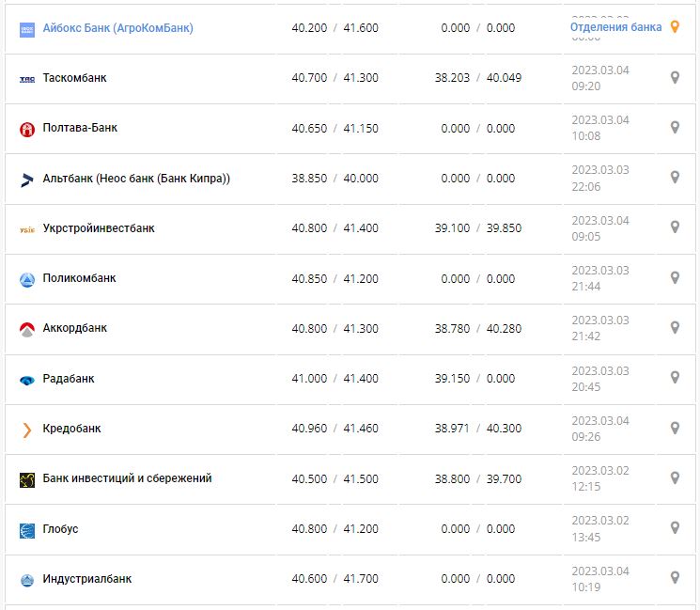Click the map pin in Альтбанк row

coord(675,178)
